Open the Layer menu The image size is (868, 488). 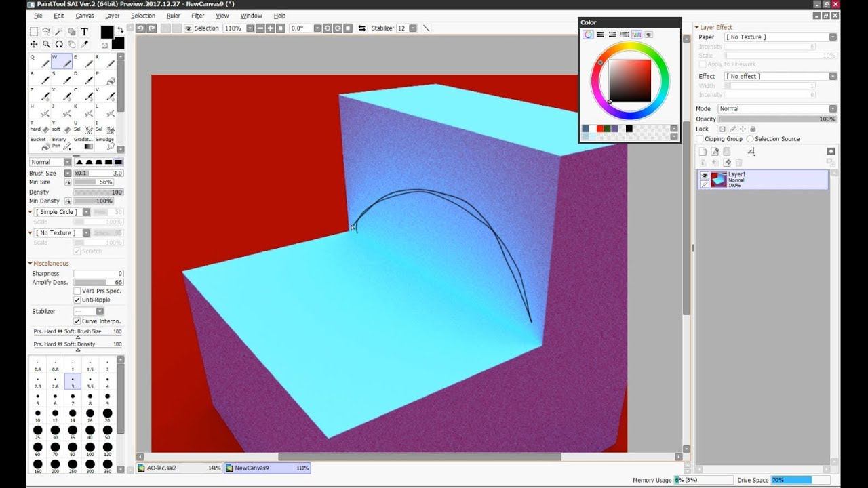pos(113,16)
